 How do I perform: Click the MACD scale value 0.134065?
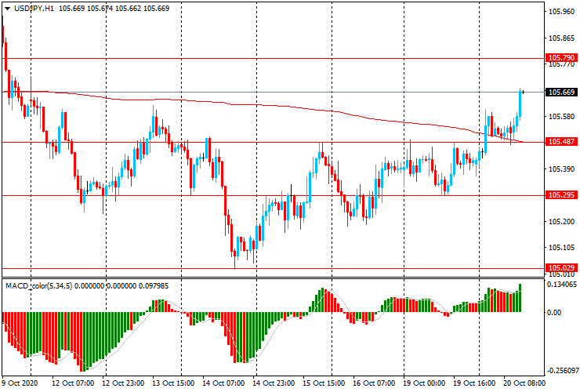(562, 285)
